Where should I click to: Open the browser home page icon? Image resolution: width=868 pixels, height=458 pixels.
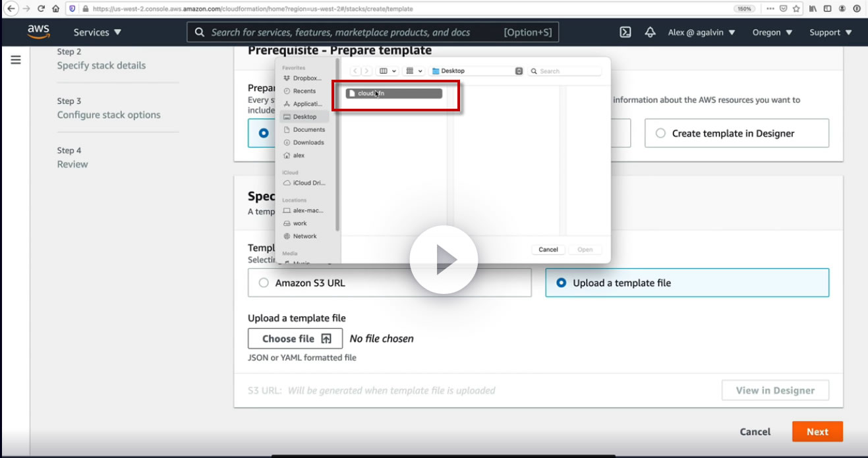coord(55,9)
